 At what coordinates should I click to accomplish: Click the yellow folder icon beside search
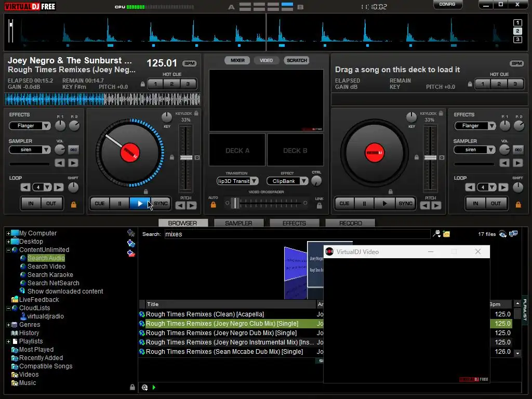click(446, 234)
